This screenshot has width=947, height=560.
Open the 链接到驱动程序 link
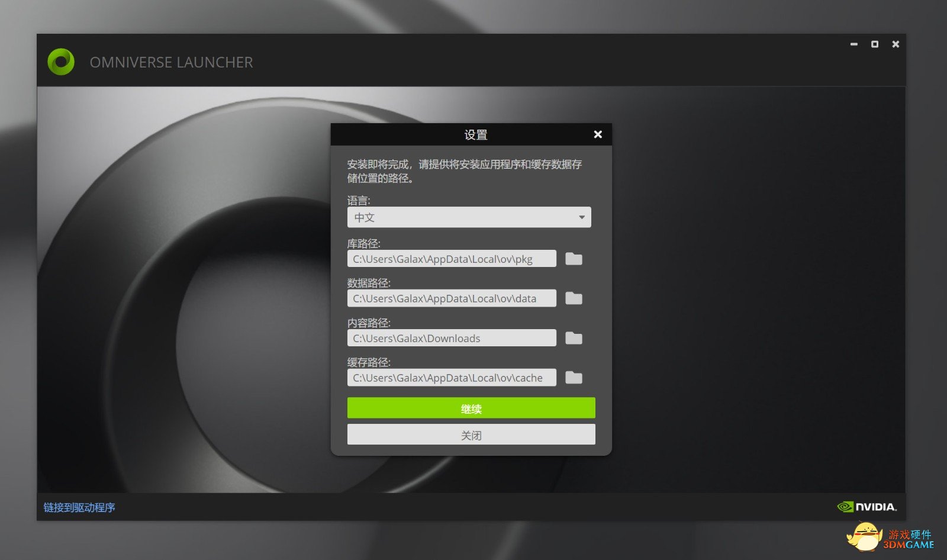click(x=79, y=507)
